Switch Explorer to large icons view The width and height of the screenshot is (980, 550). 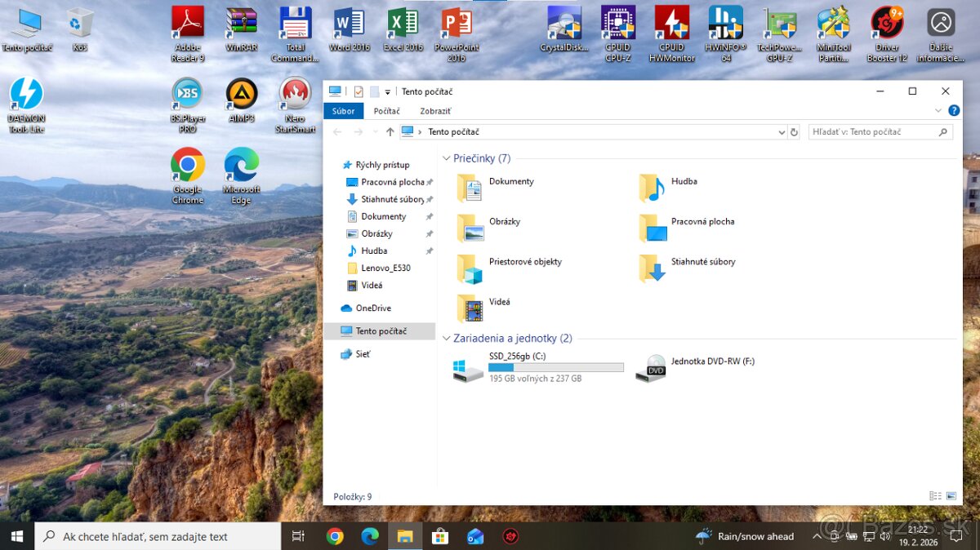point(950,495)
